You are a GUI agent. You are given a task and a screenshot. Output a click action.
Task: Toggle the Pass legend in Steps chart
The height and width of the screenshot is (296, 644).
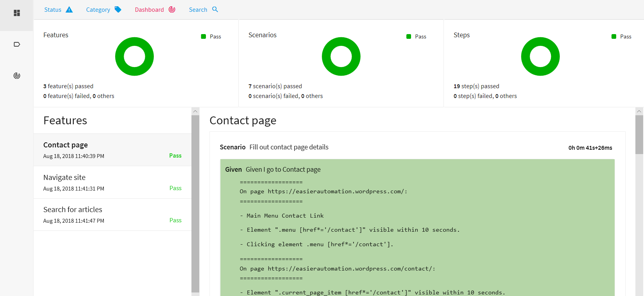coord(621,36)
